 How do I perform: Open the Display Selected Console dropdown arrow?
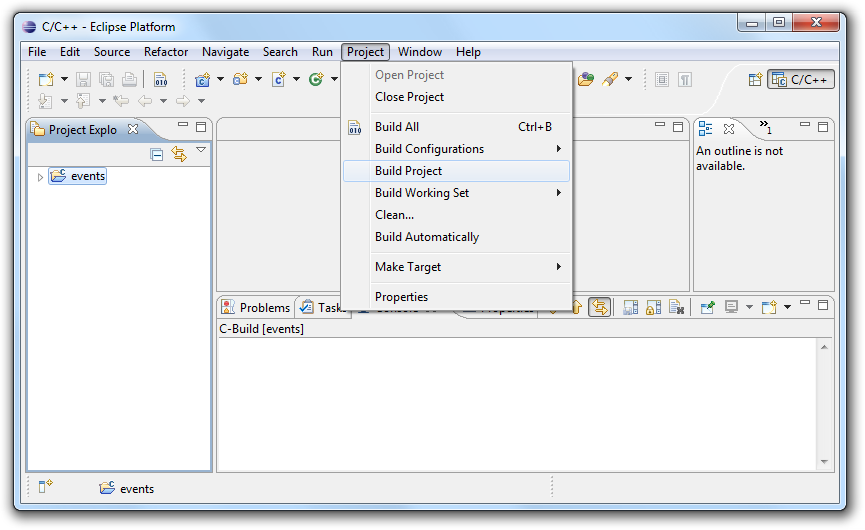click(x=749, y=307)
